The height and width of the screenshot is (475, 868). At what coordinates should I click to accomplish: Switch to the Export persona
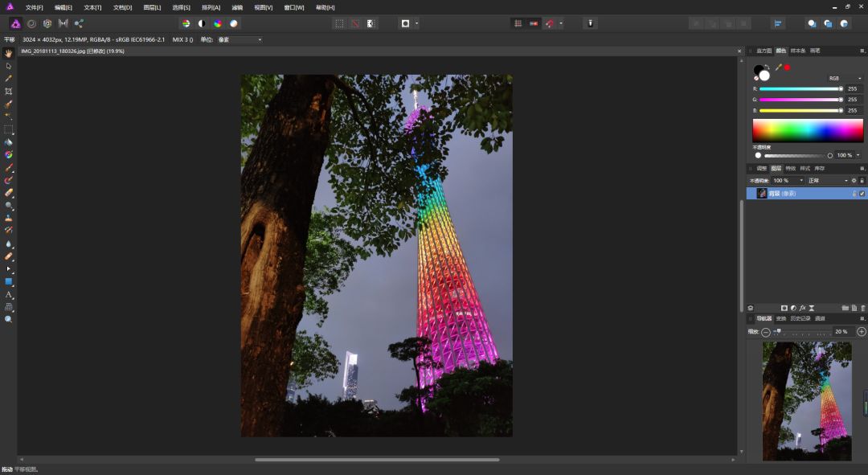[x=79, y=23]
